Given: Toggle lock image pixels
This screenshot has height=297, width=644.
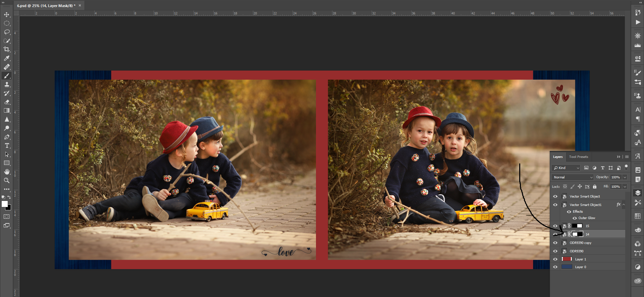Looking at the screenshot, I should [572, 186].
